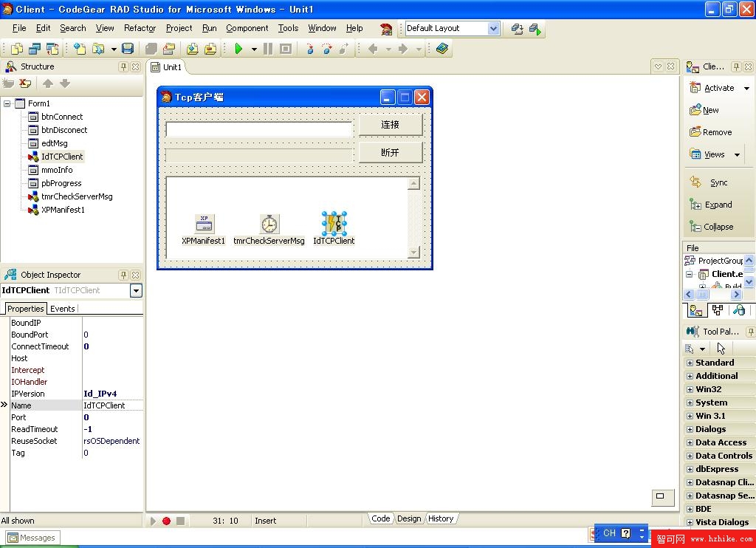Click the Step Over debugger icon
This screenshot has width=756, height=548.
(x=327, y=49)
